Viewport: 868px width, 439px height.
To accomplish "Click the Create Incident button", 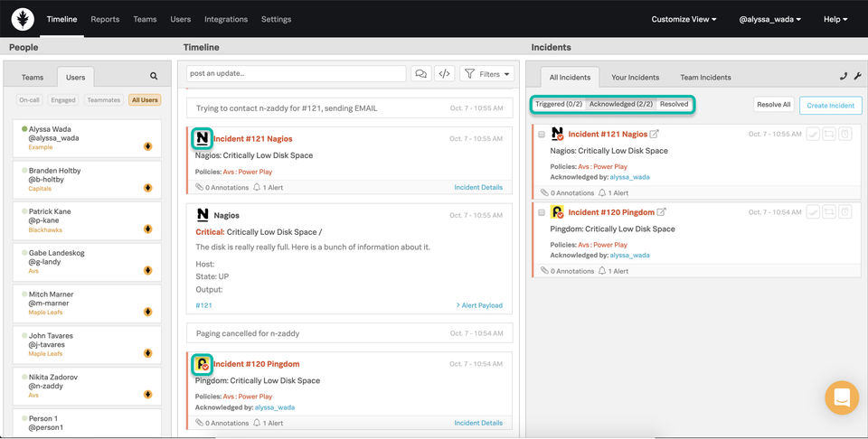I will pos(830,105).
